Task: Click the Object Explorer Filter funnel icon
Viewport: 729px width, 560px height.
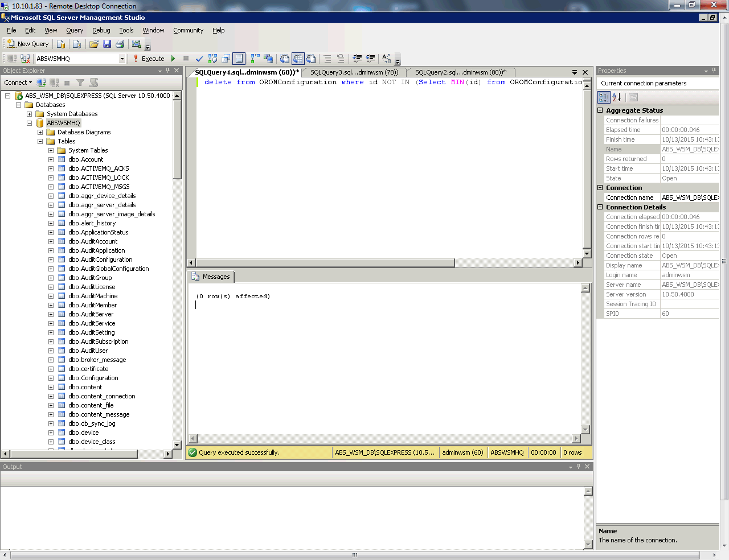Action: click(80, 83)
